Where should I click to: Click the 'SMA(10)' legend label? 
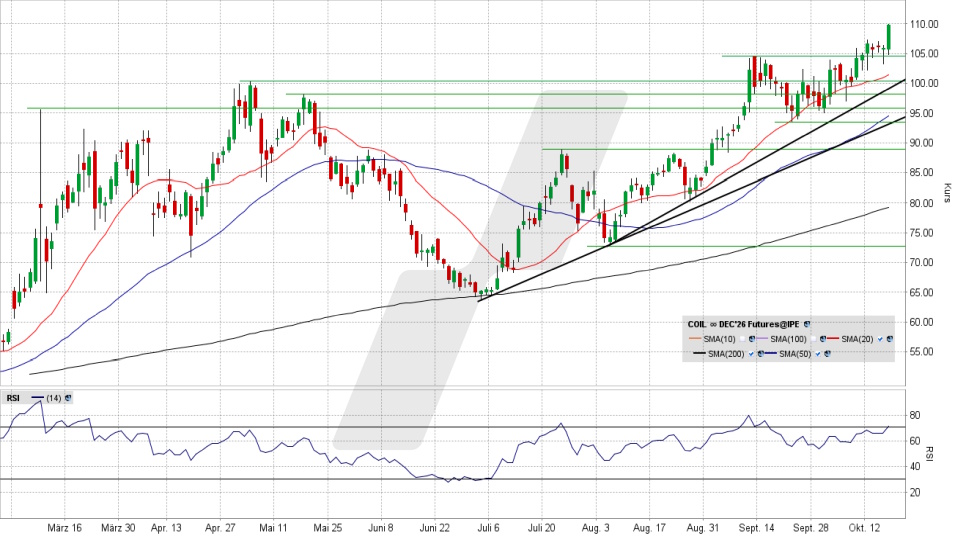pos(719,339)
